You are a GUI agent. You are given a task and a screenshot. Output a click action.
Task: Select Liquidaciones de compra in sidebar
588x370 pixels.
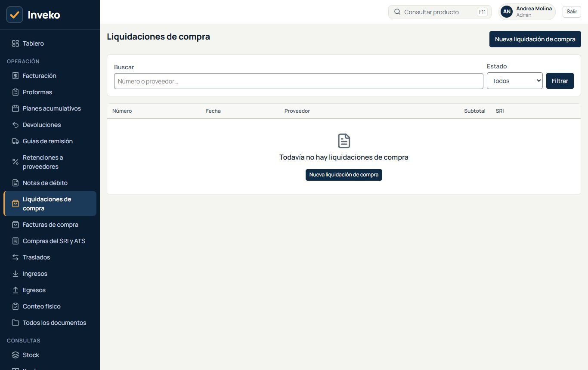pyautogui.click(x=50, y=203)
